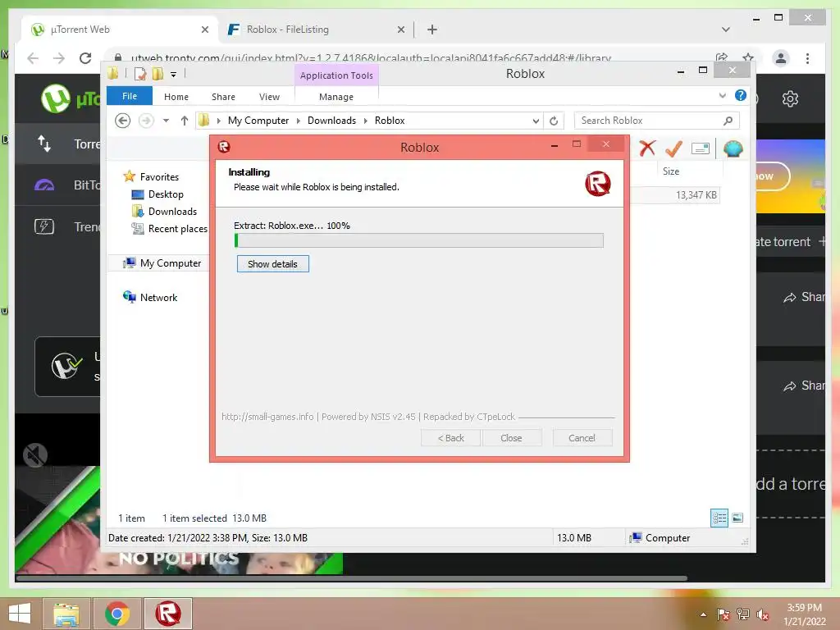Open the taskbar clock and date
The height and width of the screenshot is (630, 840).
tap(804, 614)
